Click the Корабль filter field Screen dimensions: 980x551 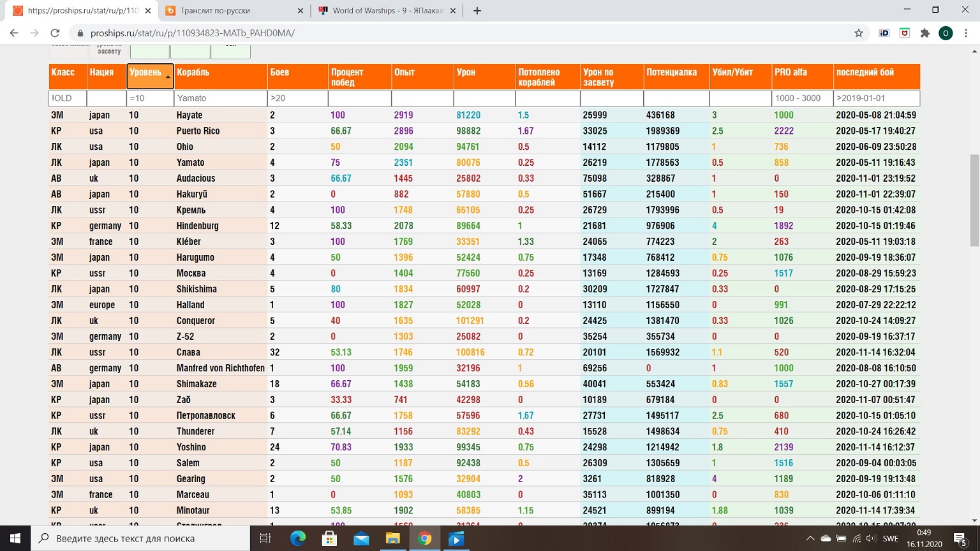221,98
